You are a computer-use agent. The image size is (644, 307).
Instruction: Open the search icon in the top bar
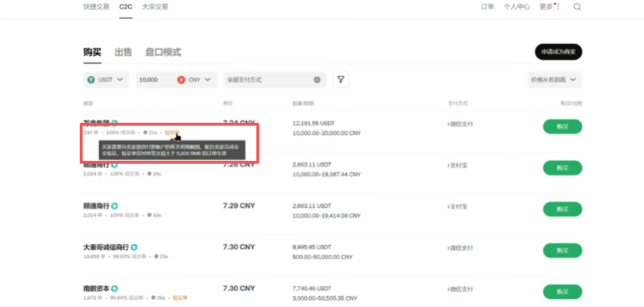pos(577,7)
